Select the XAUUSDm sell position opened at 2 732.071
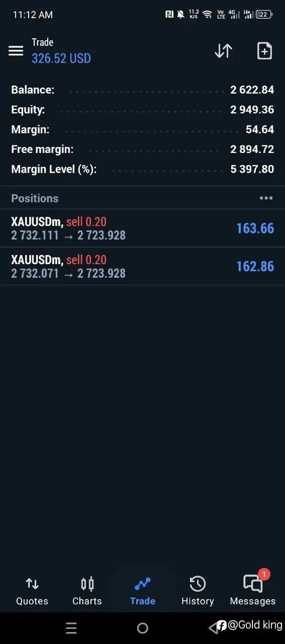285x644 pixels. click(x=142, y=267)
